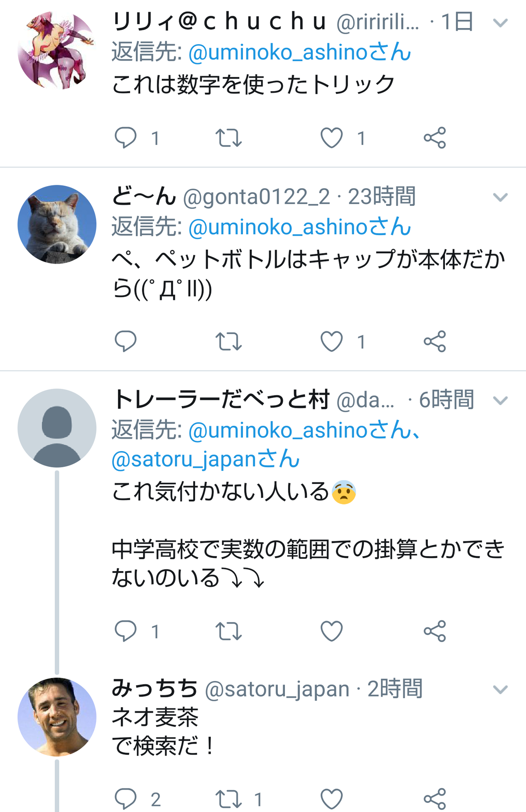Reply to ど〜ん's pet bottle tweet

click(x=126, y=342)
